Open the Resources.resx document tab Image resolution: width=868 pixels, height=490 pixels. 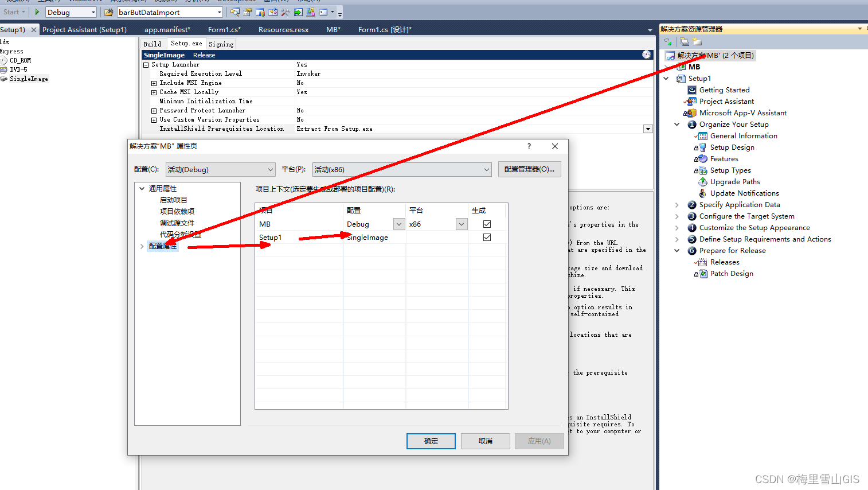[283, 29]
